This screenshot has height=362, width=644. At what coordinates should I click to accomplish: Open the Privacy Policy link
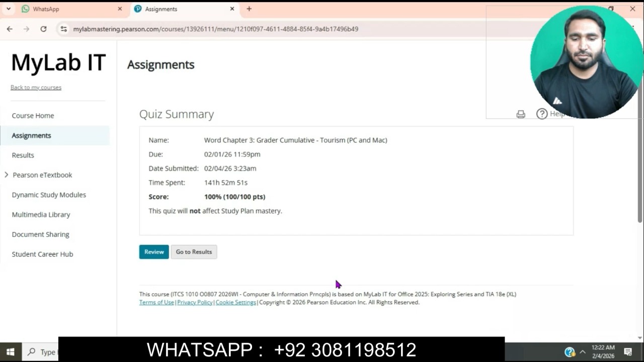pos(195,303)
